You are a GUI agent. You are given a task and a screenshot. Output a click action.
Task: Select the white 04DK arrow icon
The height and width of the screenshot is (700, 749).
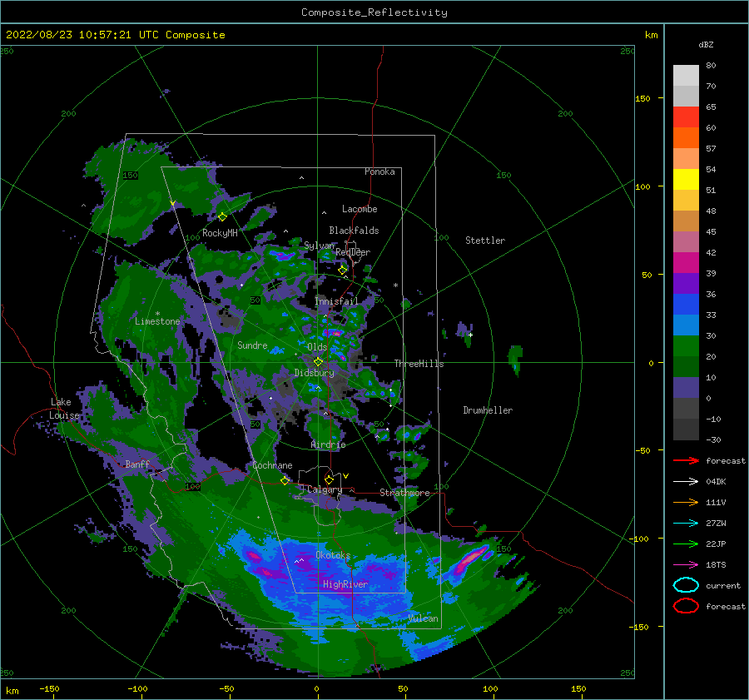point(686,481)
